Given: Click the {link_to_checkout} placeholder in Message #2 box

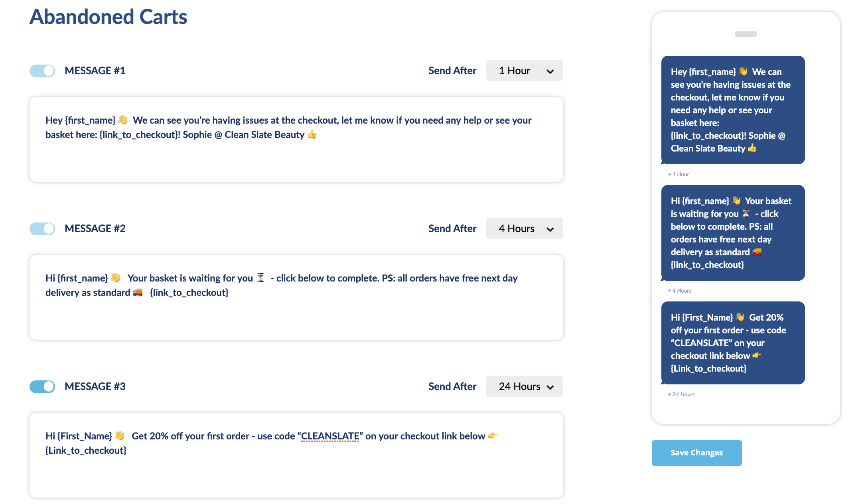Looking at the screenshot, I should [x=189, y=293].
